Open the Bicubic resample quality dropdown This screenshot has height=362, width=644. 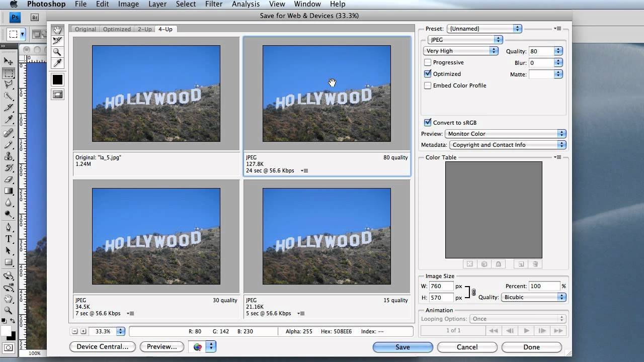(x=534, y=297)
